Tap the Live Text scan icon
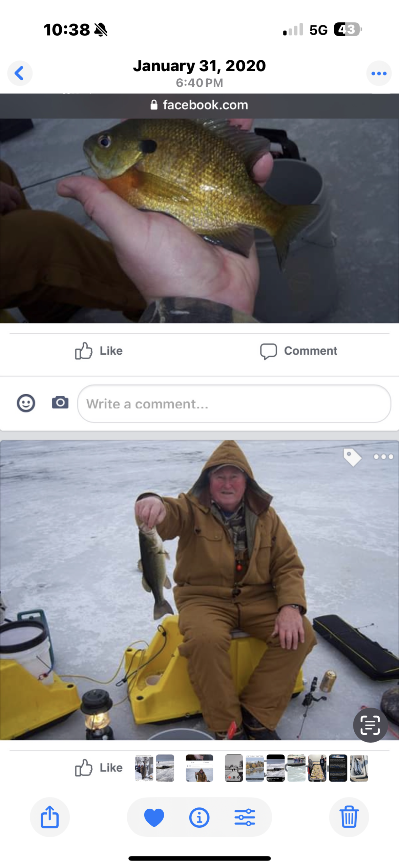The height and width of the screenshot is (868, 399). pos(370,725)
